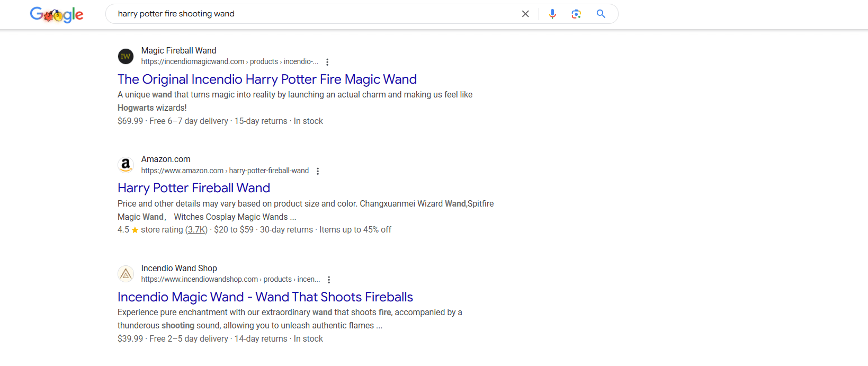Click the incendiomagicwand.com URL breadcrumb
The image size is (868, 366).
pos(230,61)
